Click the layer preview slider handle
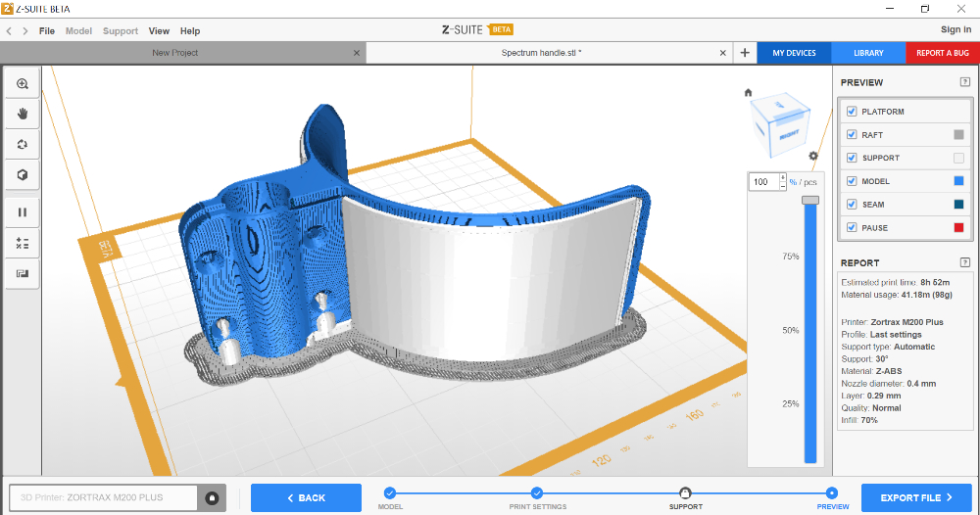 (810, 200)
